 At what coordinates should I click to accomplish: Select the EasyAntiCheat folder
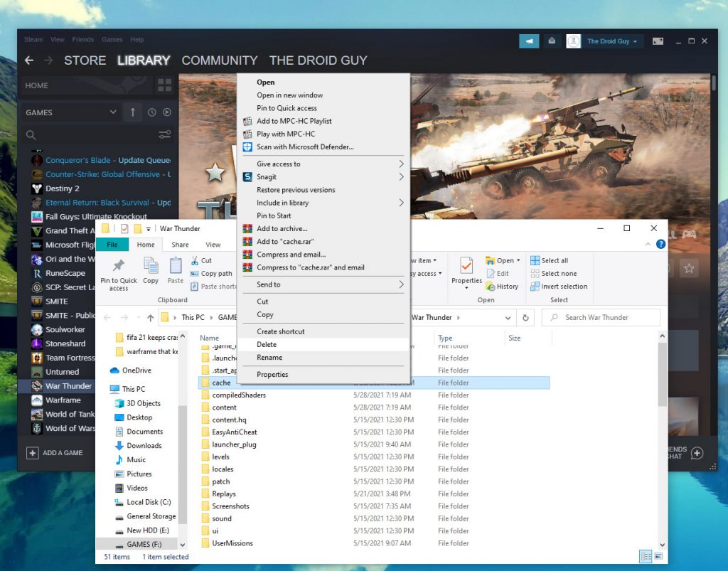coord(235,432)
